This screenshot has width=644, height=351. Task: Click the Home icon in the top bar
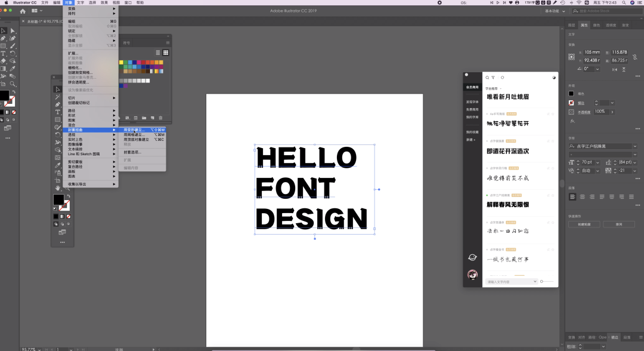(x=23, y=11)
